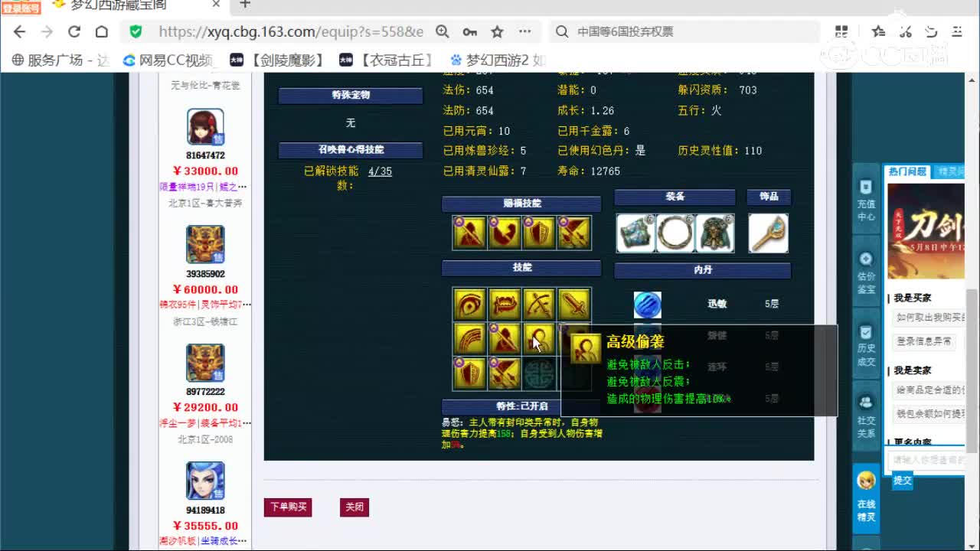980x551 pixels.
Task: Select the shield skill icon in third 技能 row
Action: pyautogui.click(x=469, y=373)
